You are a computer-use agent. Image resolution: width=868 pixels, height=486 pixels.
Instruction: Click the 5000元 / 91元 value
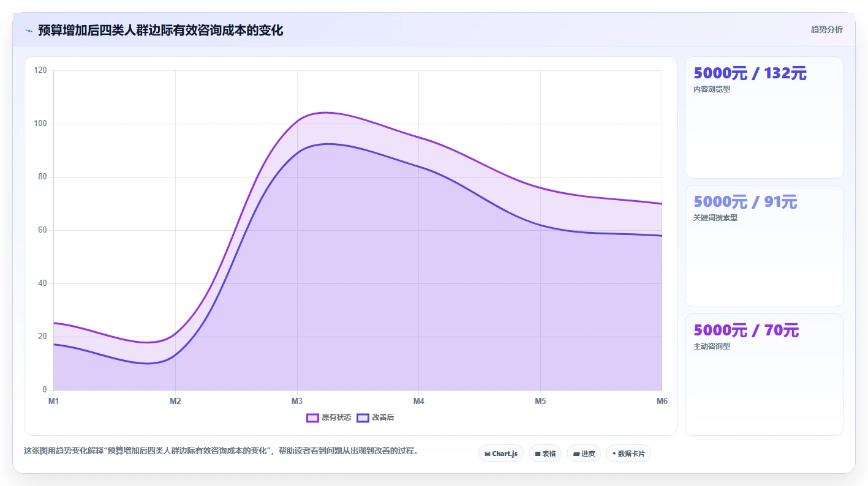tap(745, 202)
